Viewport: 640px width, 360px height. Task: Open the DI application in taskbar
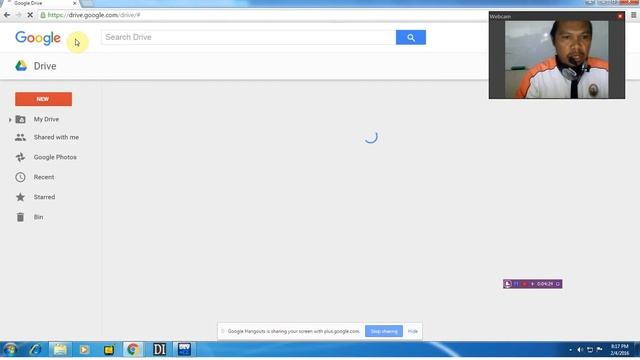pyautogui.click(x=159, y=349)
